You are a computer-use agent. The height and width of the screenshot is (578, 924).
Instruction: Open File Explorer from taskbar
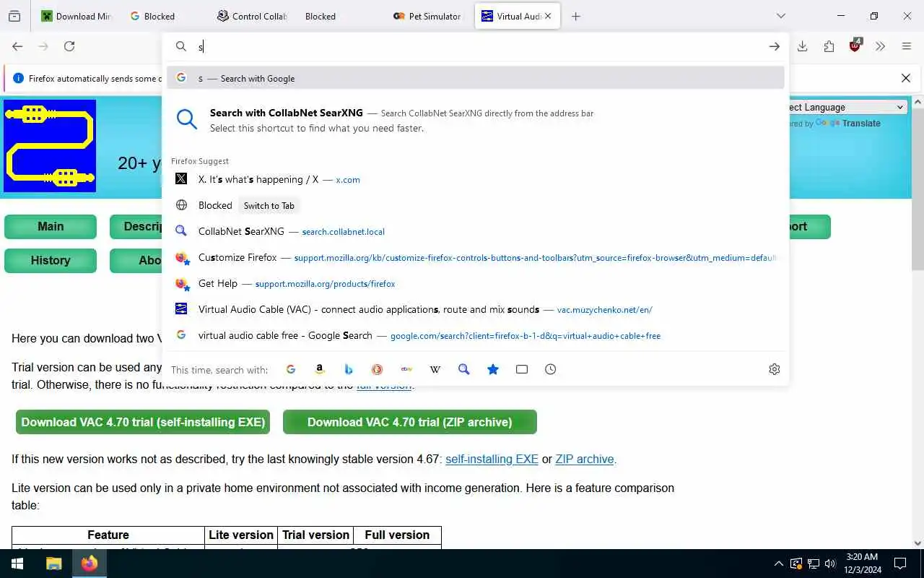[x=53, y=564]
